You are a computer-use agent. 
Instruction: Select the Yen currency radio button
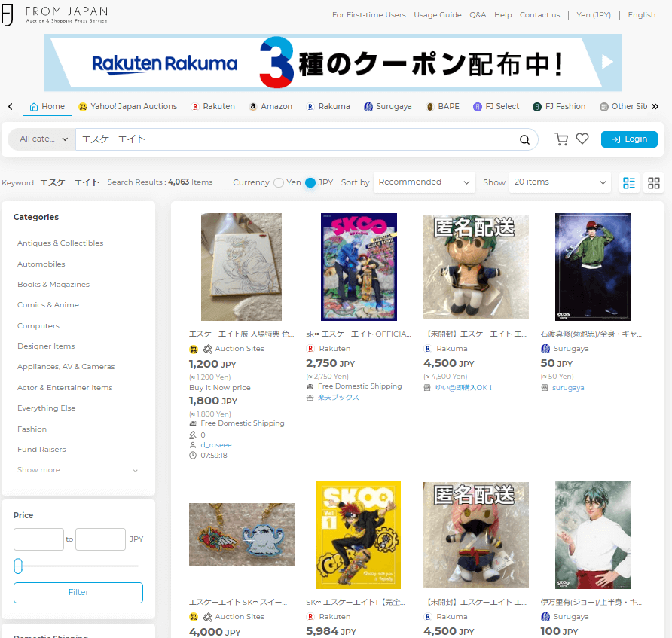279,182
